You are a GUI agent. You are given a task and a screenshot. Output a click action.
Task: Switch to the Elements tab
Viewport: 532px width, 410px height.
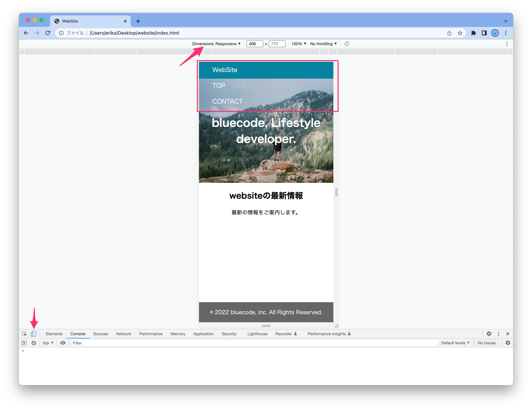pos(54,334)
